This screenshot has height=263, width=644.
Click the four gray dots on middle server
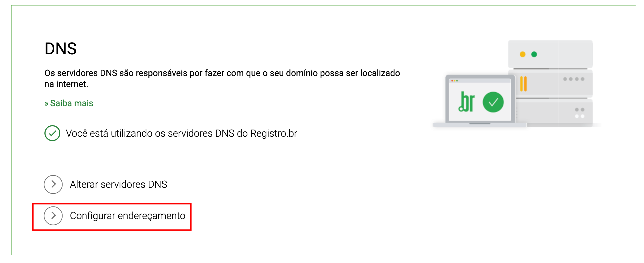pyautogui.click(x=574, y=79)
